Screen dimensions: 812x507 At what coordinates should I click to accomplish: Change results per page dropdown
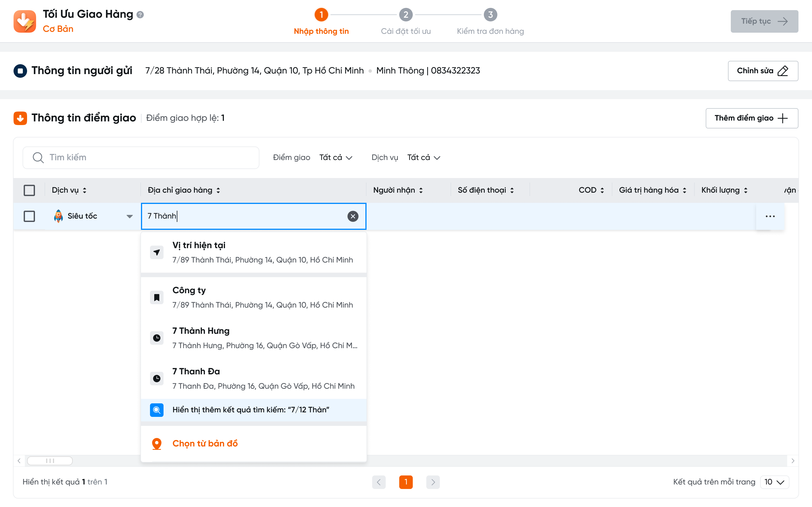[x=774, y=482]
